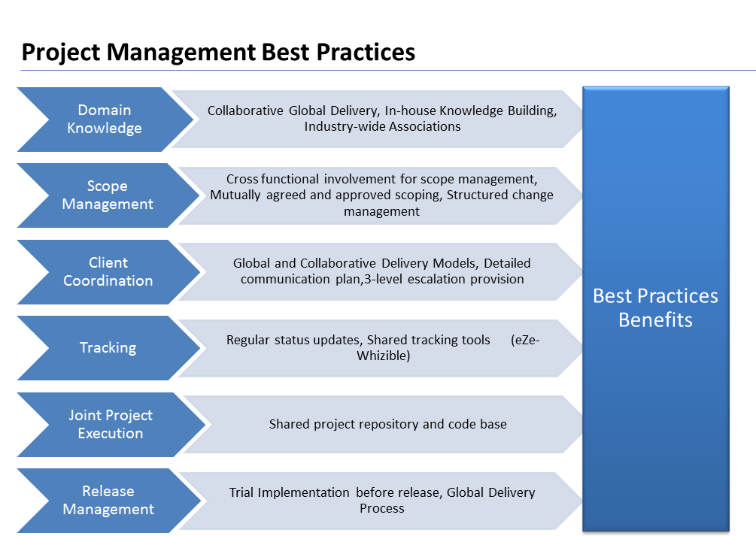Select the Release Management chevron
The width and height of the screenshot is (756, 536).
coord(108,500)
